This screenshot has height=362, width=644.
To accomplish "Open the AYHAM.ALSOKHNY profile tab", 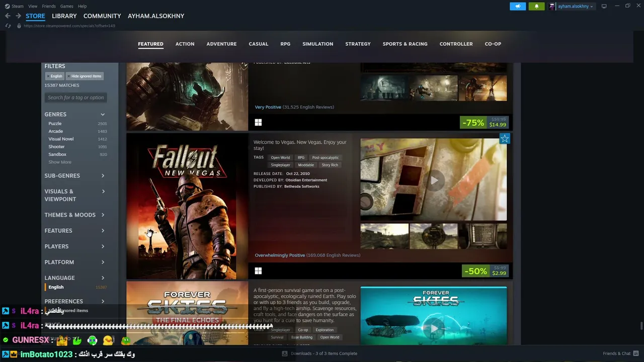I will click(156, 16).
